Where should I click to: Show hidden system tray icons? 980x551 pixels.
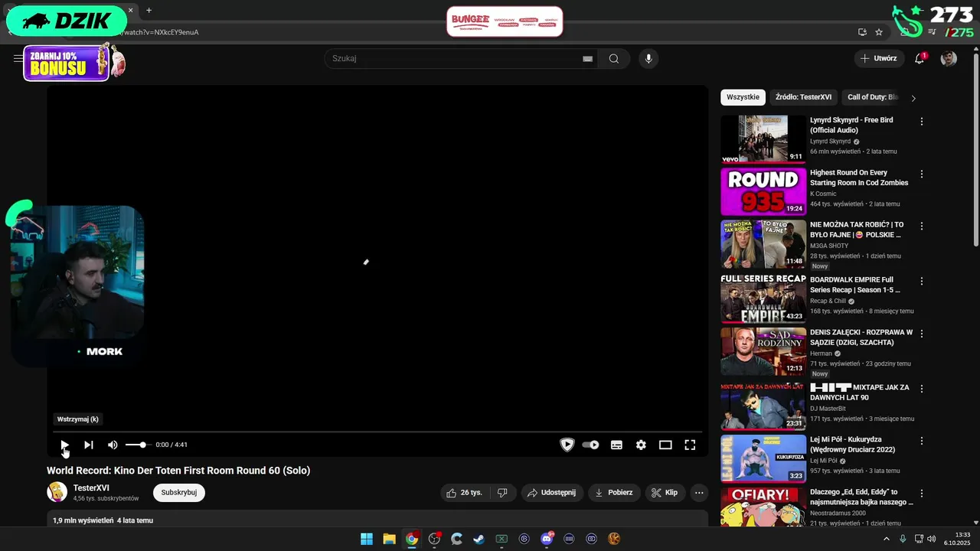[887, 539]
